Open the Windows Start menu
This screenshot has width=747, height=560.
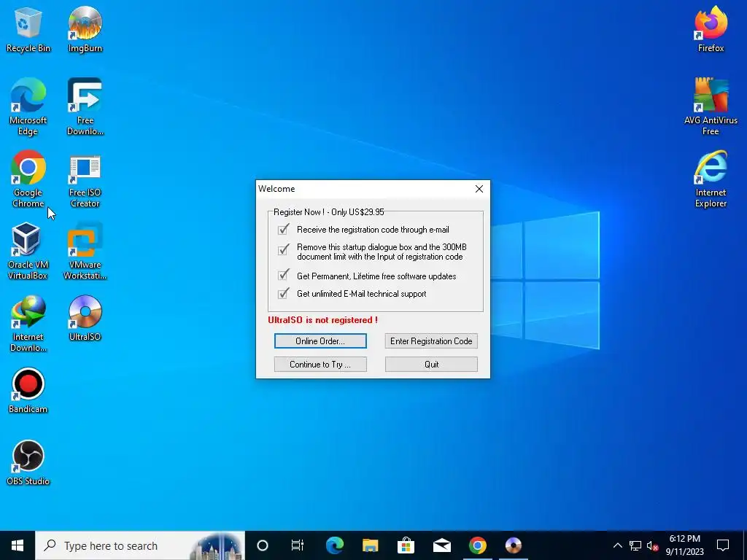click(x=18, y=545)
